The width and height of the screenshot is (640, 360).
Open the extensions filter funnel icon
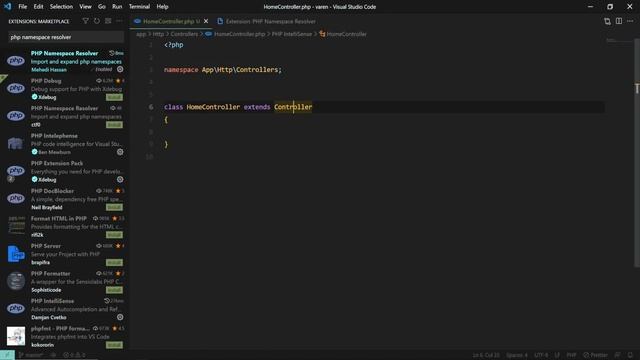(85, 21)
